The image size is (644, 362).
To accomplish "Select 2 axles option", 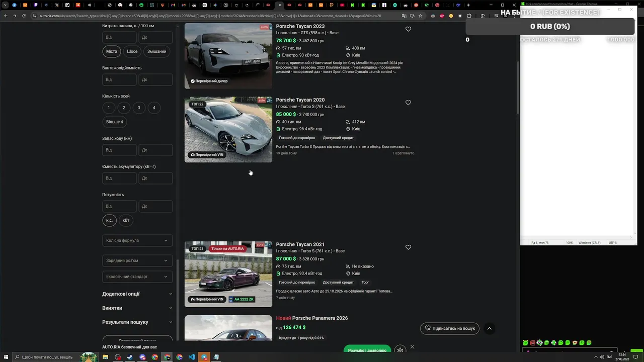I will [124, 108].
